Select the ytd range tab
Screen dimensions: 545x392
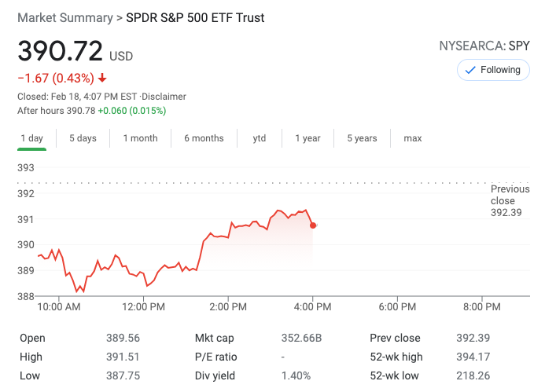(x=260, y=138)
